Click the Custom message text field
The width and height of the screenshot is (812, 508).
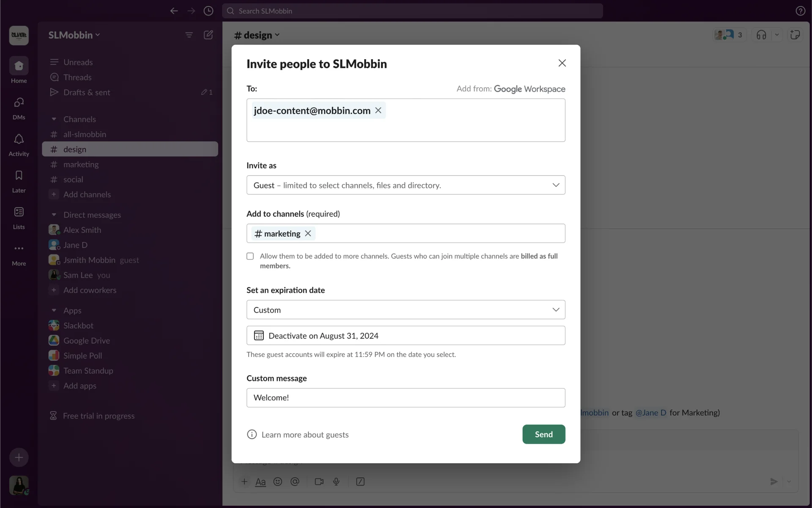[406, 398]
